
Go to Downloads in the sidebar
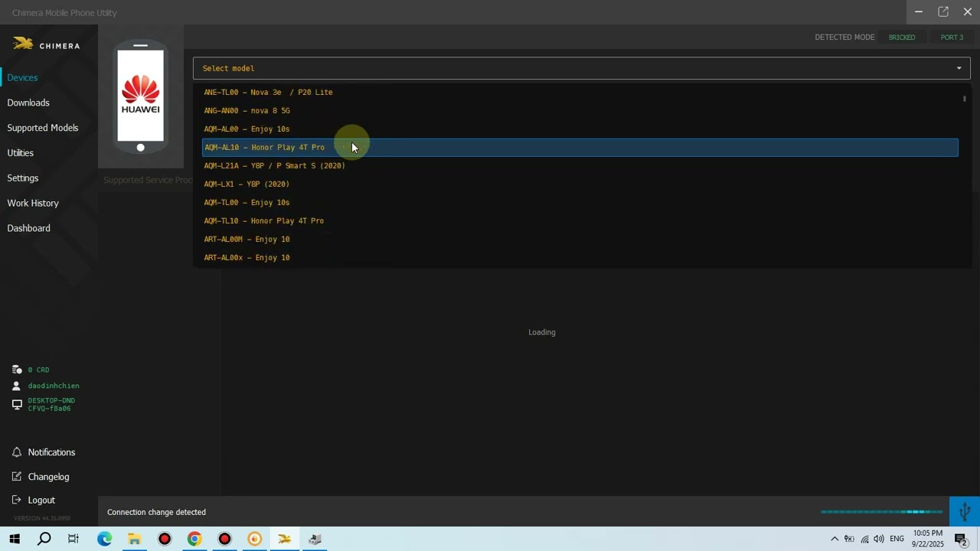pos(28,103)
